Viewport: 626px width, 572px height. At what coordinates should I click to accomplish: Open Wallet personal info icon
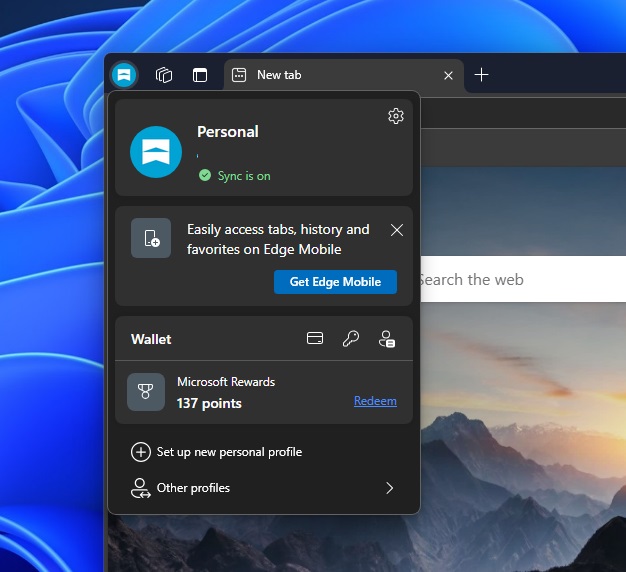[x=386, y=339]
